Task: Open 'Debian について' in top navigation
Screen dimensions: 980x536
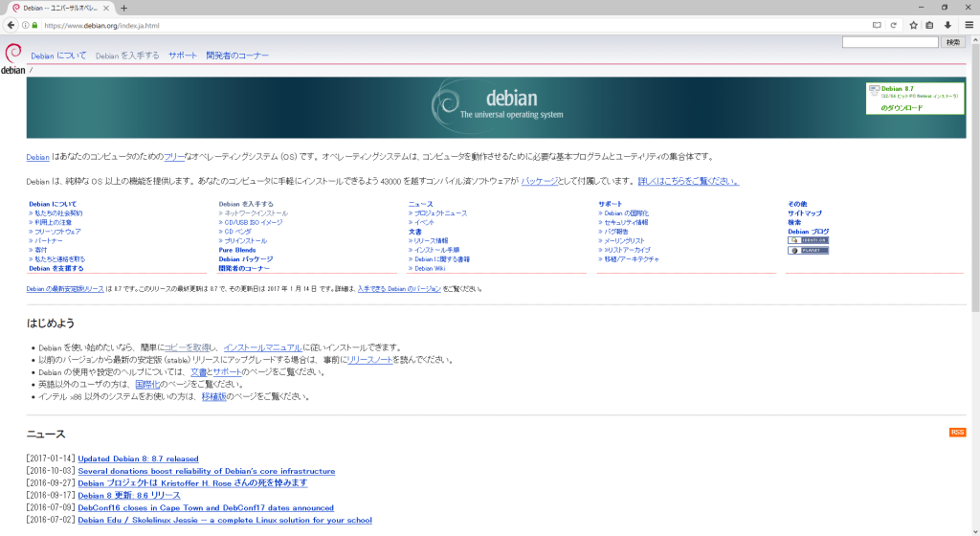Action: point(58,56)
